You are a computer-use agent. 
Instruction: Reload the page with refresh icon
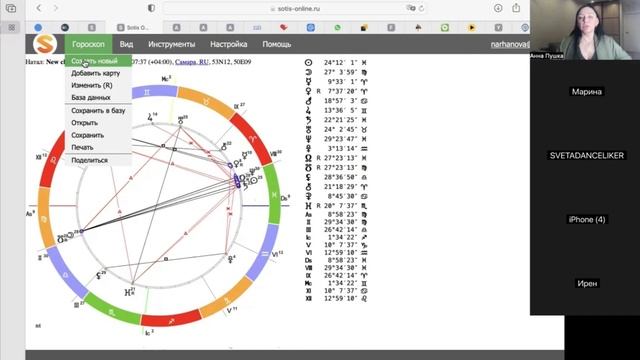[x=421, y=8]
